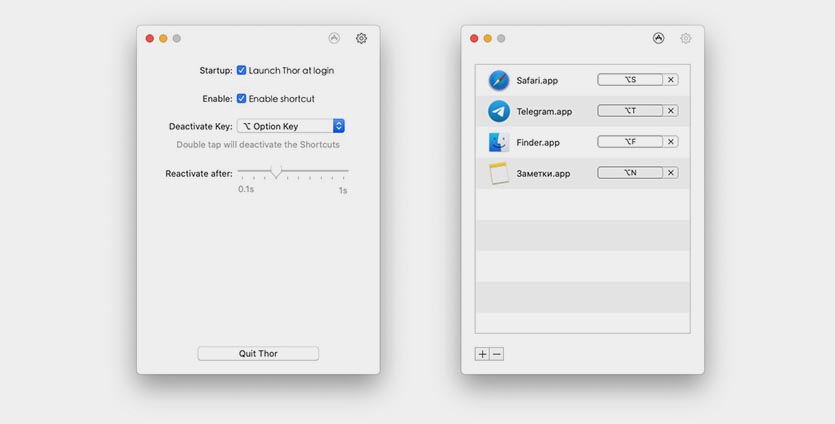The width and height of the screenshot is (835, 424).
Task: Toggle Launch Thor at login checkbox
Action: point(241,70)
